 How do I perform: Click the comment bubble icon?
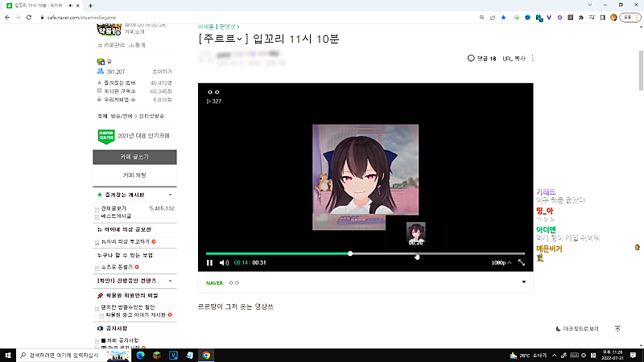(x=471, y=58)
